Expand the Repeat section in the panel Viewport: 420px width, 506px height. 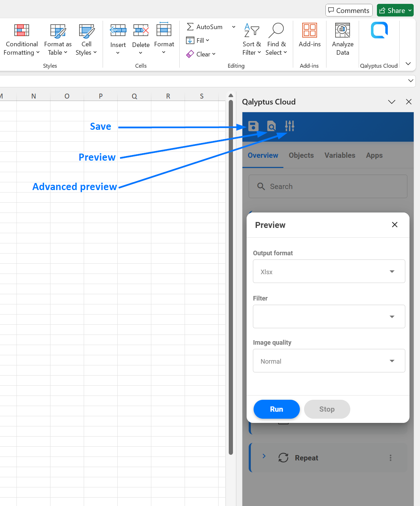[x=264, y=456]
